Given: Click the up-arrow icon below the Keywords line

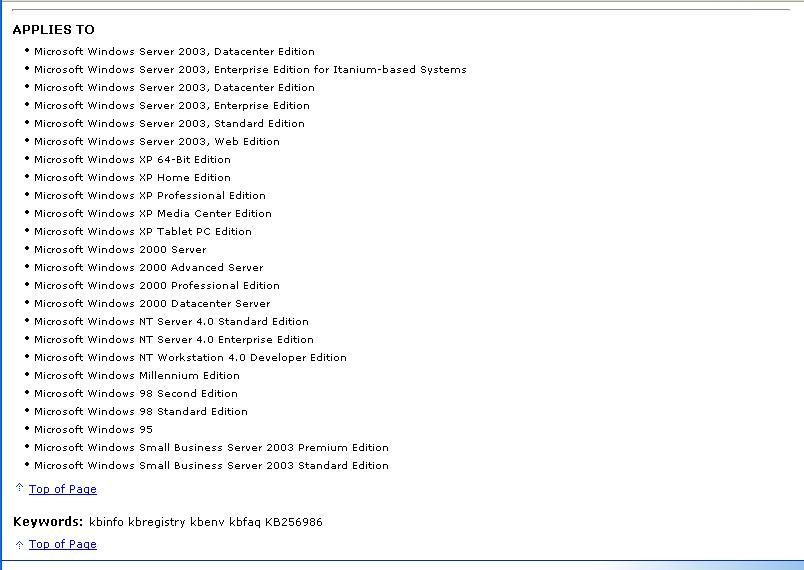Looking at the screenshot, I should [x=19, y=544].
